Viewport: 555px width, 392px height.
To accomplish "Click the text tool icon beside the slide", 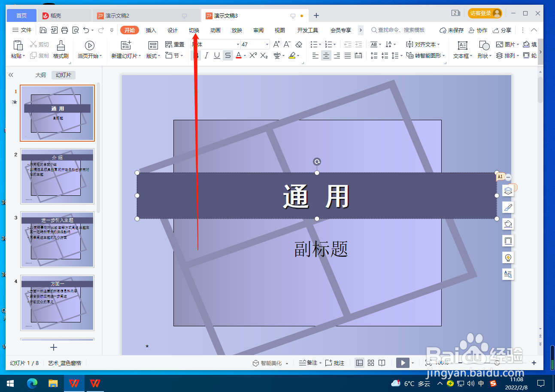I will (x=508, y=274).
